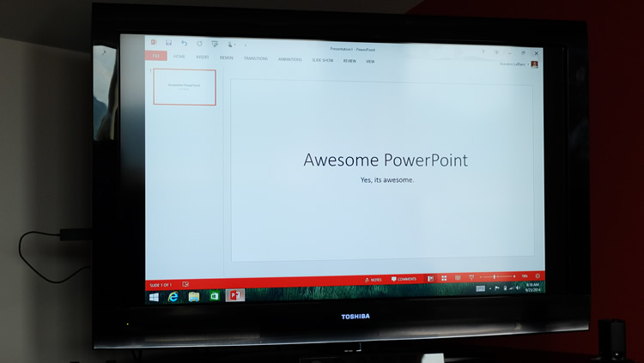The width and height of the screenshot is (644, 363).
Task: Click the PowerPoint logo in the title bar
Action: (154, 42)
